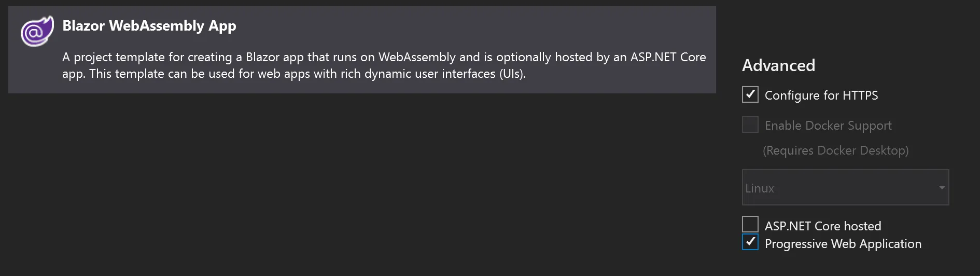The image size is (980, 276).
Task: Uncheck the Configure for HTTPS checkbox
Action: (x=750, y=94)
